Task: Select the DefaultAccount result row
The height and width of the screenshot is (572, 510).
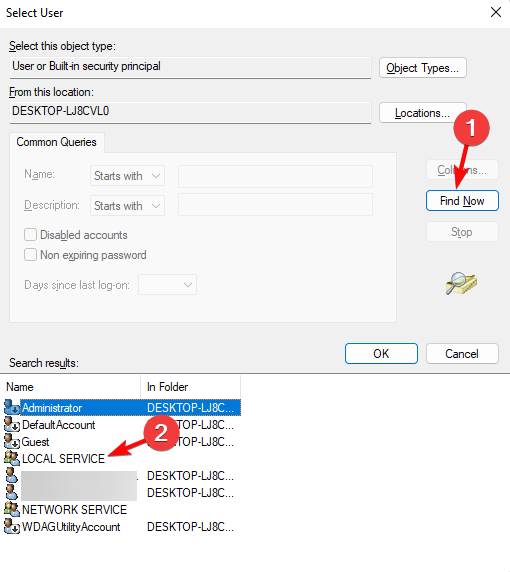Action: 122,425
